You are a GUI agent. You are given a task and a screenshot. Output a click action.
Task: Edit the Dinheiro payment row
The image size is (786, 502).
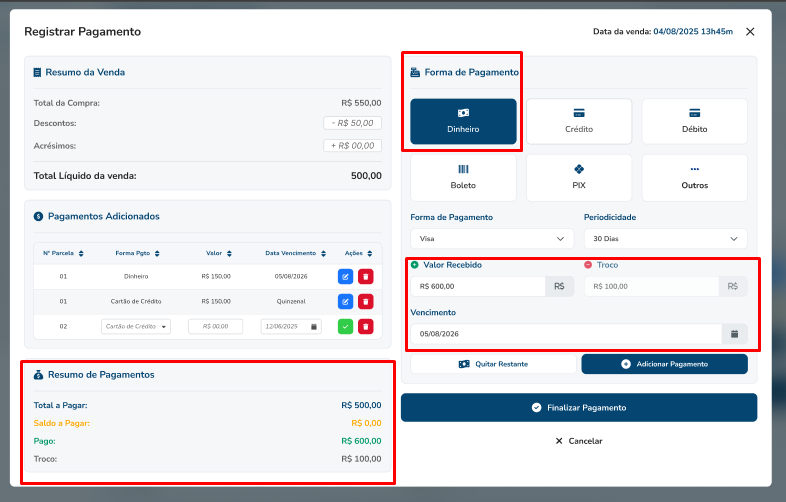pos(346,276)
